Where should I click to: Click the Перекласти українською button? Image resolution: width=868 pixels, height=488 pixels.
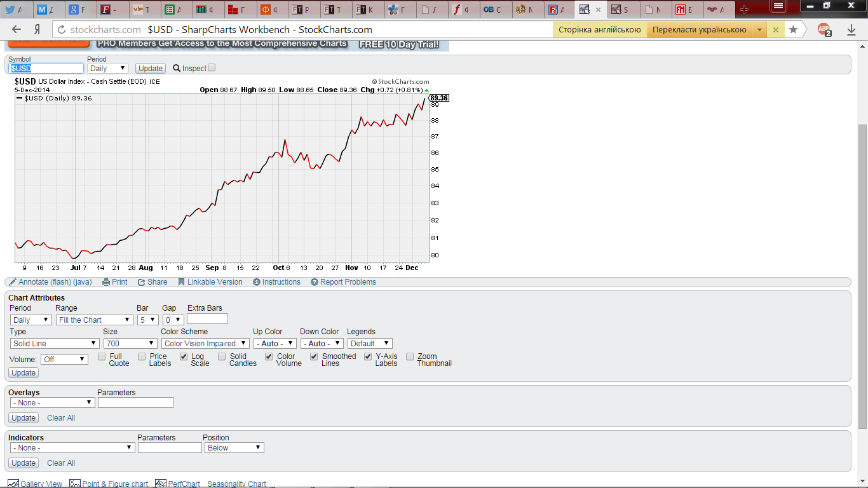tap(700, 30)
